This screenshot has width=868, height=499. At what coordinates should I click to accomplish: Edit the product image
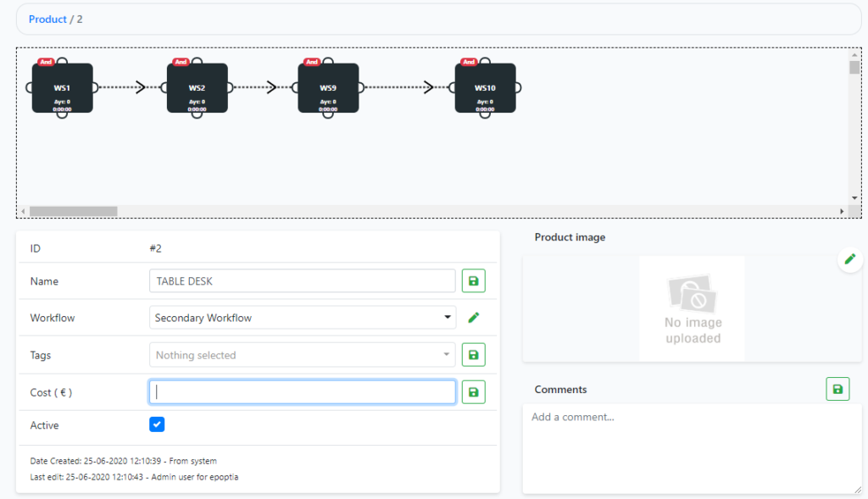pyautogui.click(x=850, y=260)
